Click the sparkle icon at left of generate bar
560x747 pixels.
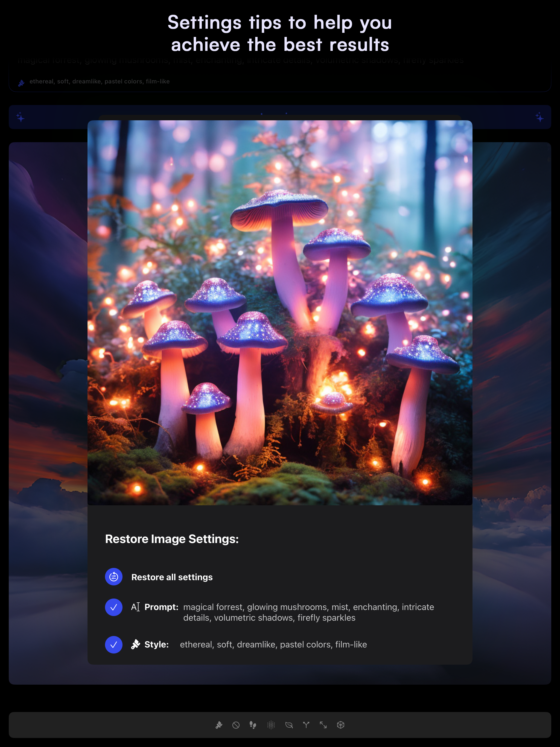[x=20, y=118]
